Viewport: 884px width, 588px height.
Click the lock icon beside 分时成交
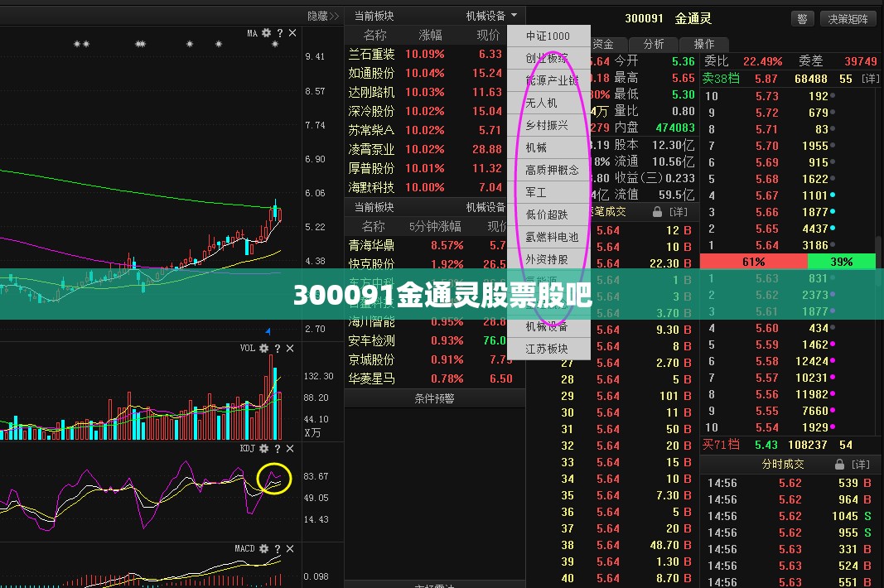[x=839, y=464]
